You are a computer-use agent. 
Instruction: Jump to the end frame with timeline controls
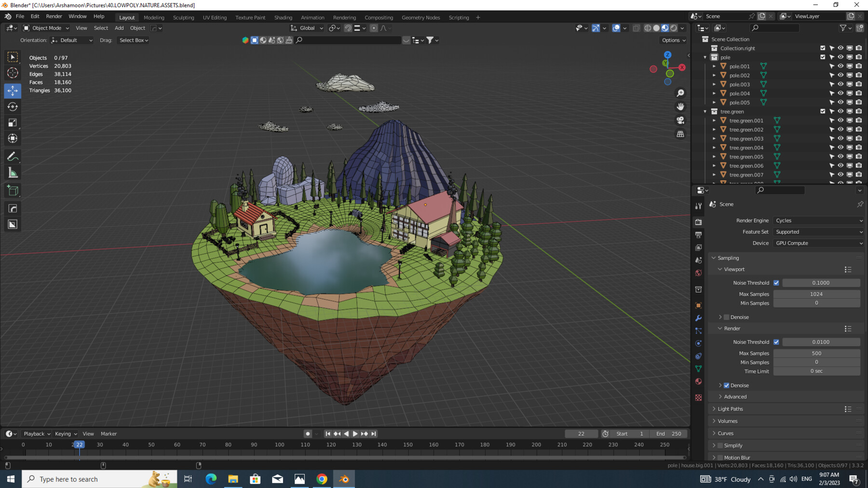tap(374, 434)
